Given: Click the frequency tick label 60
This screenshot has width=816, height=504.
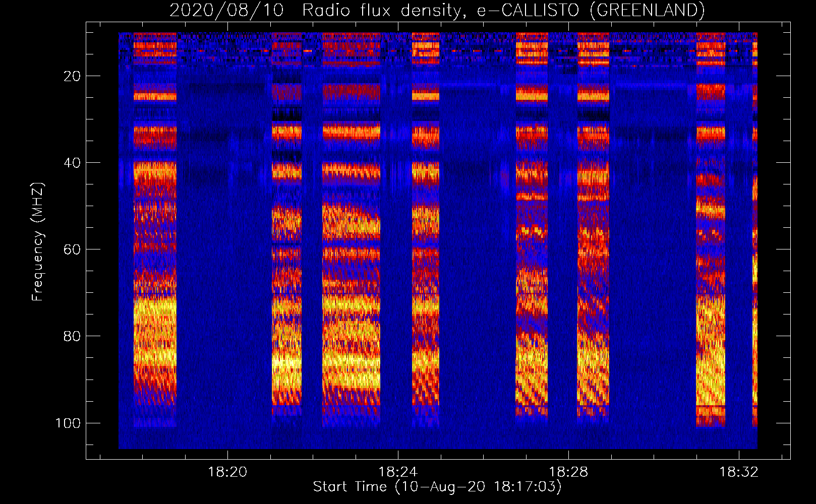Looking at the screenshot, I should click(72, 249).
